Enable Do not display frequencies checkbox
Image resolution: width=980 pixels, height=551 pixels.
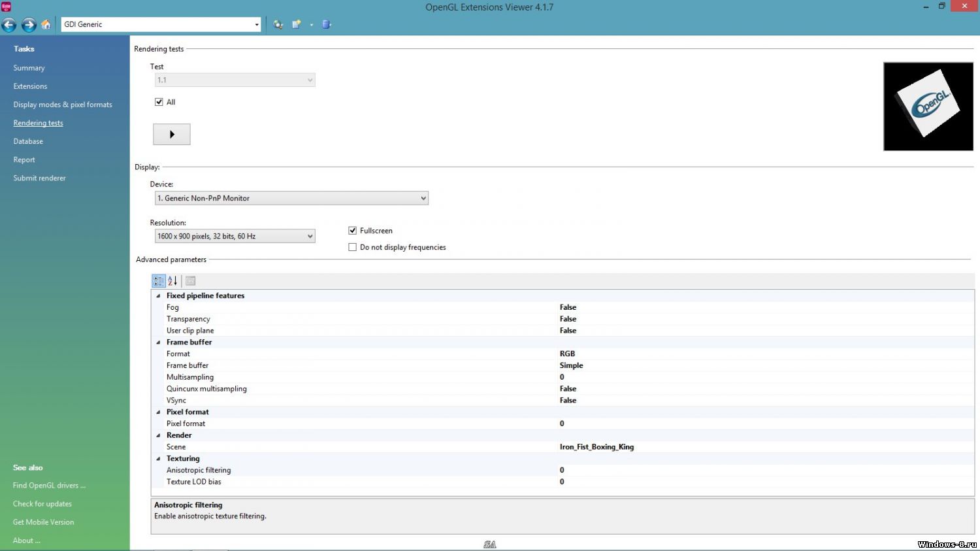[353, 247]
